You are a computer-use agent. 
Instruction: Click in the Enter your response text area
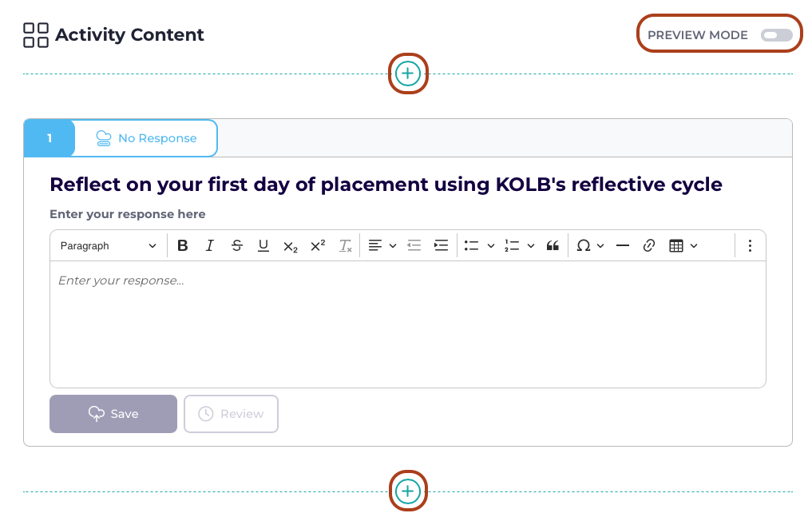coord(407,324)
